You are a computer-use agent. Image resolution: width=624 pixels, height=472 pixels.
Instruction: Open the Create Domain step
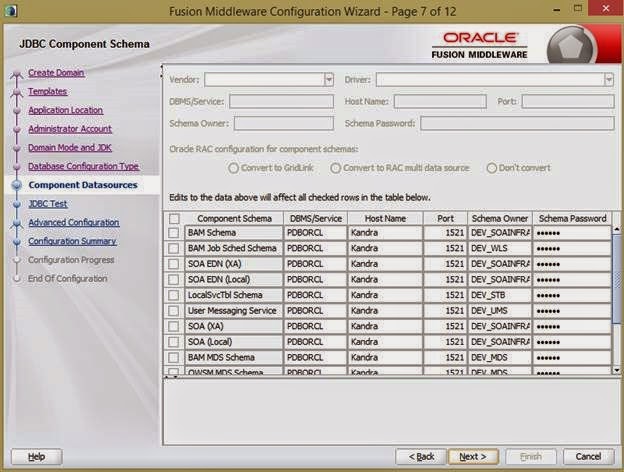56,73
